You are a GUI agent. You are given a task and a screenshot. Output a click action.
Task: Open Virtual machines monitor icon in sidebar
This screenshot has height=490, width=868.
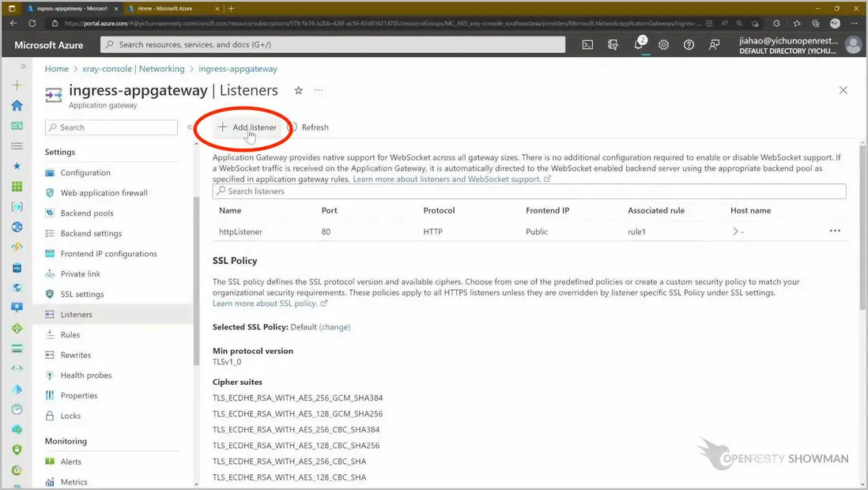point(17,307)
